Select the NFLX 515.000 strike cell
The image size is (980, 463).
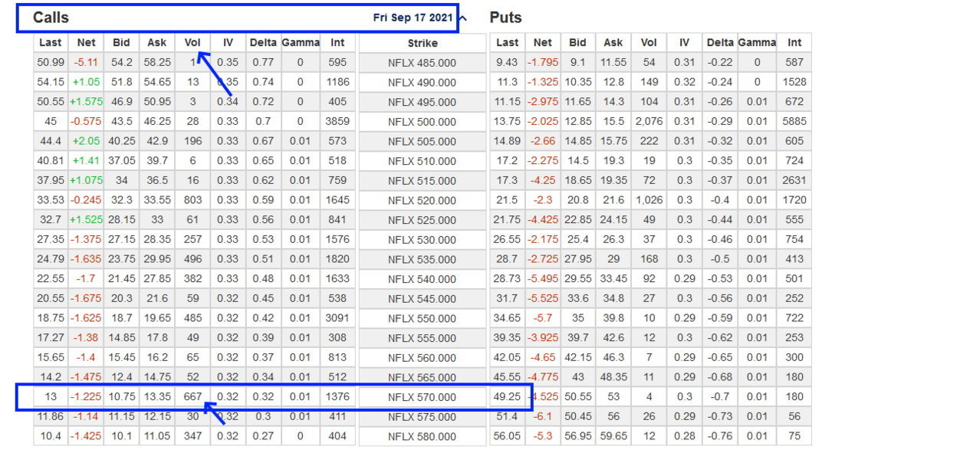(x=423, y=181)
